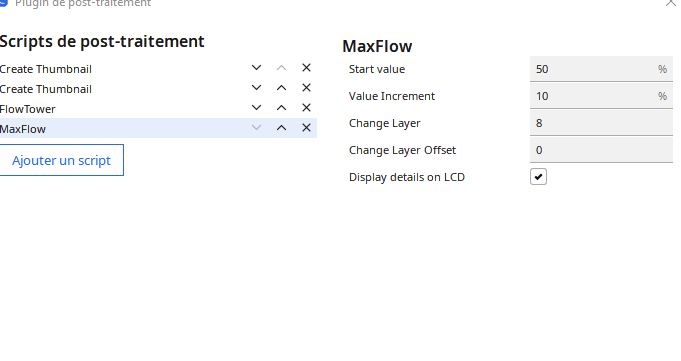This screenshot has width=681, height=361.
Task: Click the Change Layer field
Action: tap(601, 123)
